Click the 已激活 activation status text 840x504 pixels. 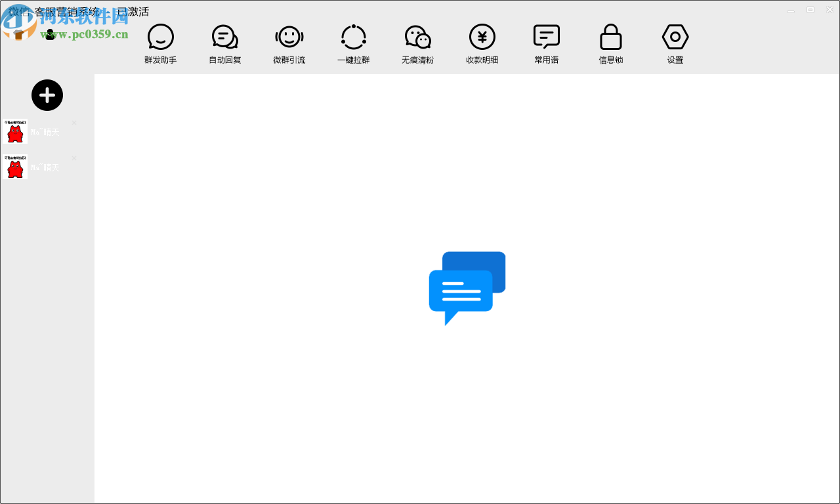133,12
